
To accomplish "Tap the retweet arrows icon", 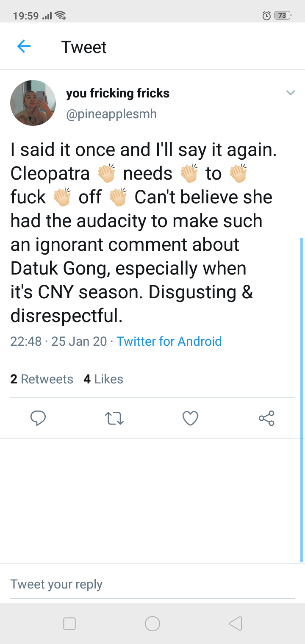I will pyautogui.click(x=114, y=419).
